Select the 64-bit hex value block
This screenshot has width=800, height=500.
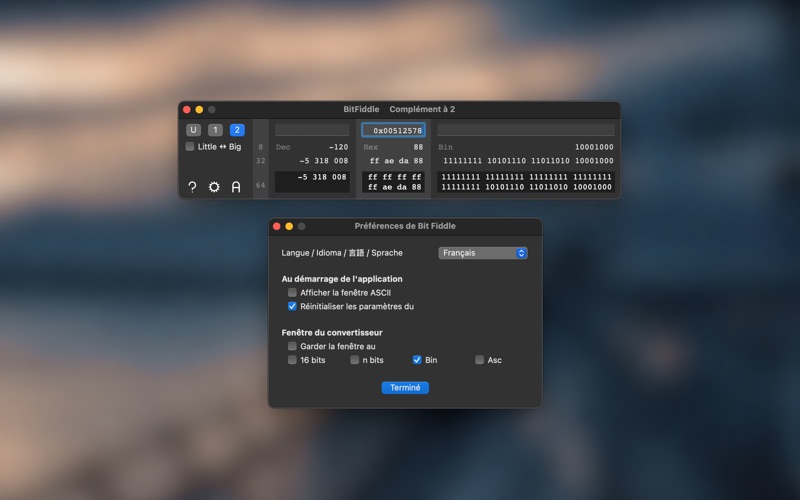(x=393, y=182)
